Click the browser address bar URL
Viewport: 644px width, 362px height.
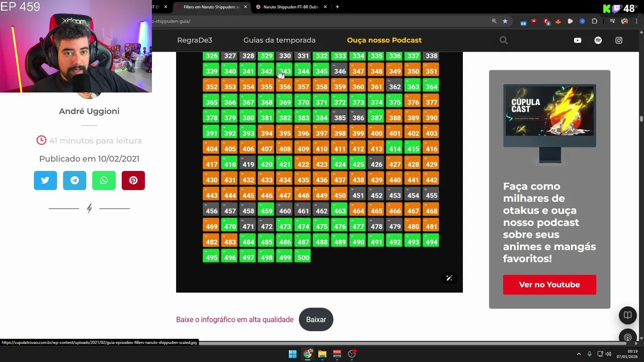tap(171, 21)
